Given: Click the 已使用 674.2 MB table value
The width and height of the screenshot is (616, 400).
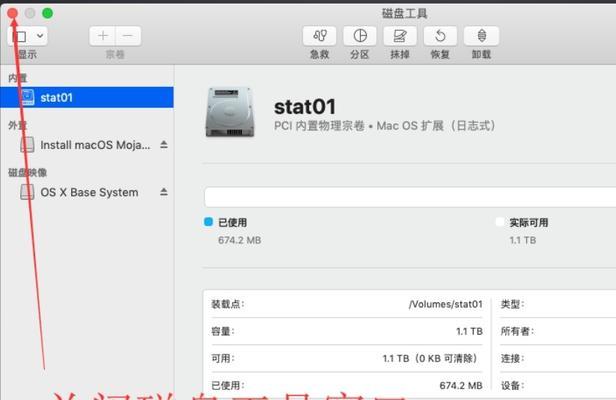Looking at the screenshot, I should 461,385.
